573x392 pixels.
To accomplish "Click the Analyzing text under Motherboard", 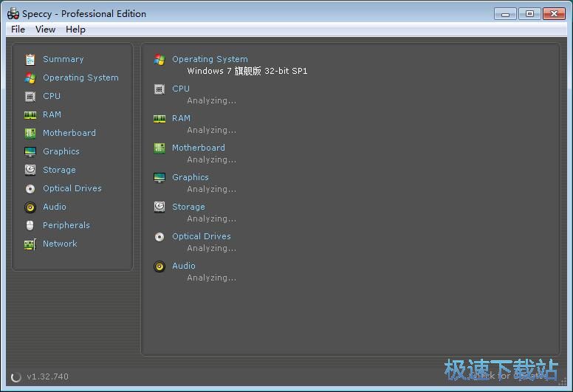I will point(212,159).
